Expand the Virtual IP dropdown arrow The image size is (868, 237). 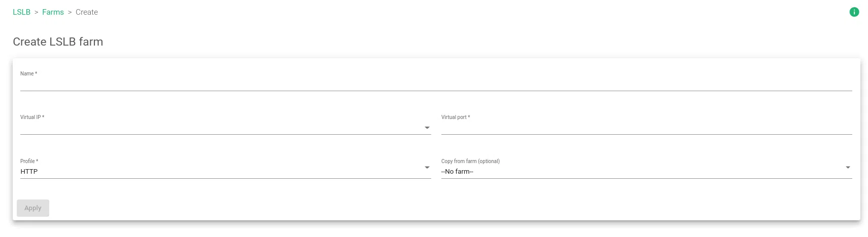coord(427,128)
